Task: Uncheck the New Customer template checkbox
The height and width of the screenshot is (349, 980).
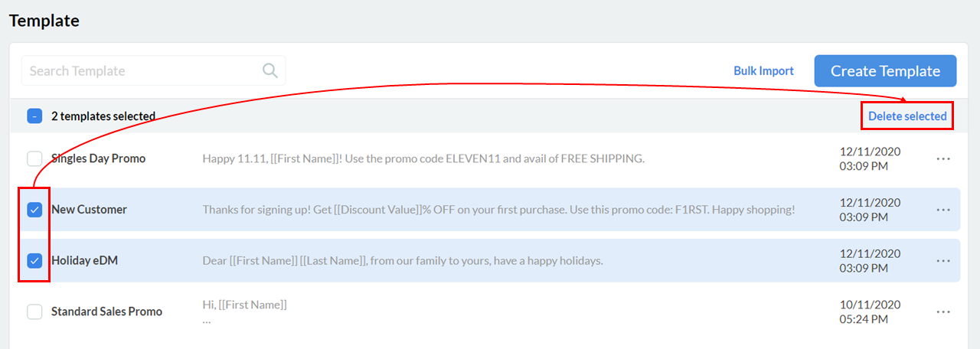Action: point(34,210)
